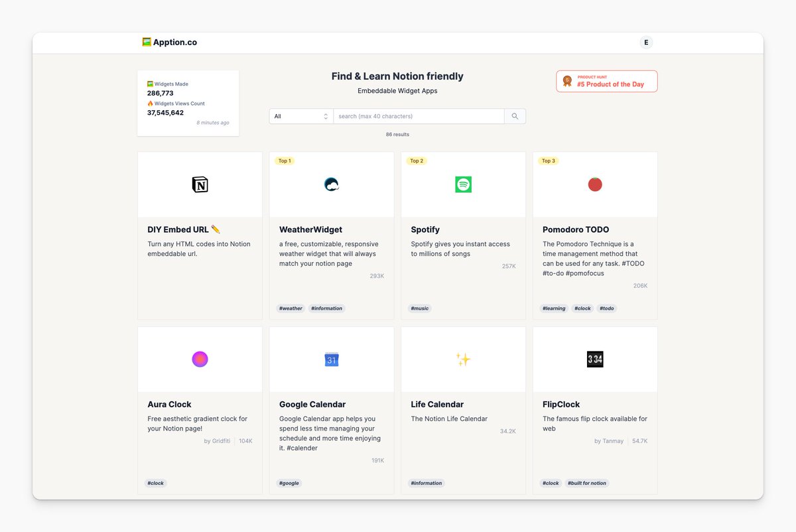This screenshot has height=532, width=796.
Task: Filter by the #todo tag
Action: click(x=607, y=308)
